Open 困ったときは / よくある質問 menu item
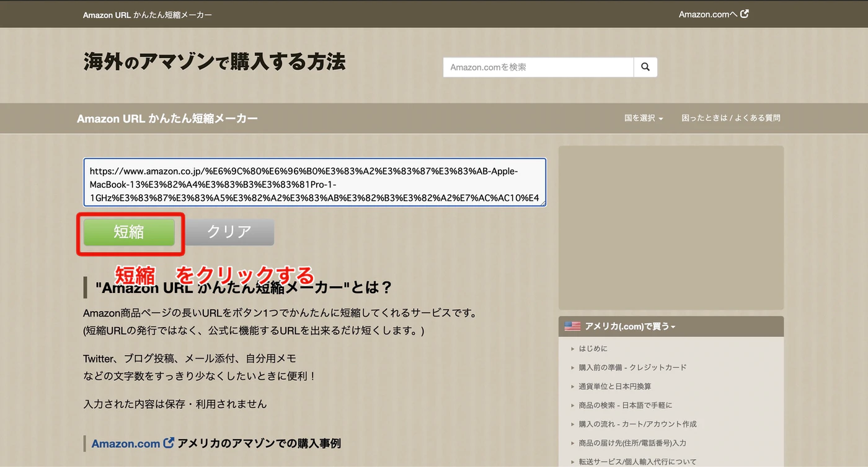Screen dimensions: 868x467 tap(731, 118)
